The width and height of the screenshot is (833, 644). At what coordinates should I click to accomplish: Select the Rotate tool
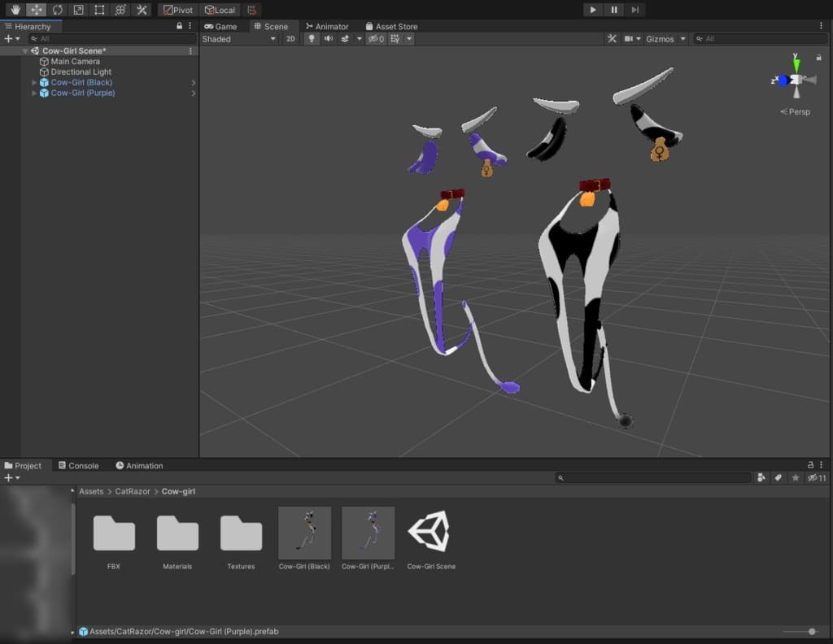point(57,10)
